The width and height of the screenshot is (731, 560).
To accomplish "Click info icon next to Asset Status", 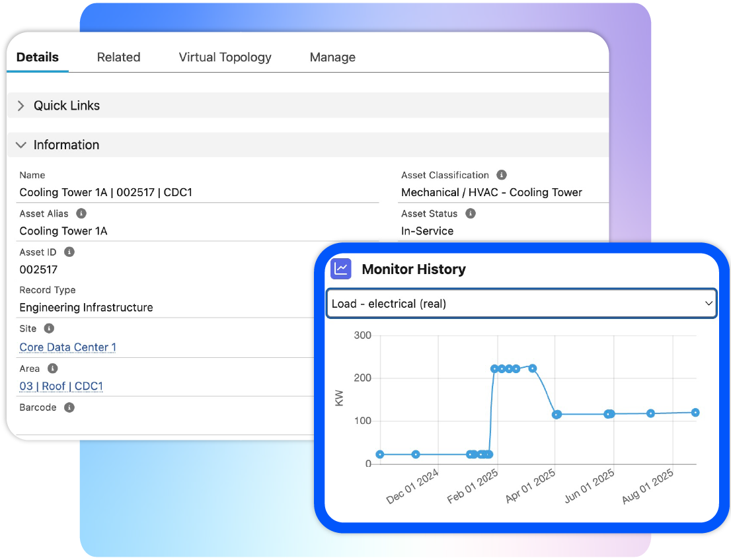I will [471, 213].
